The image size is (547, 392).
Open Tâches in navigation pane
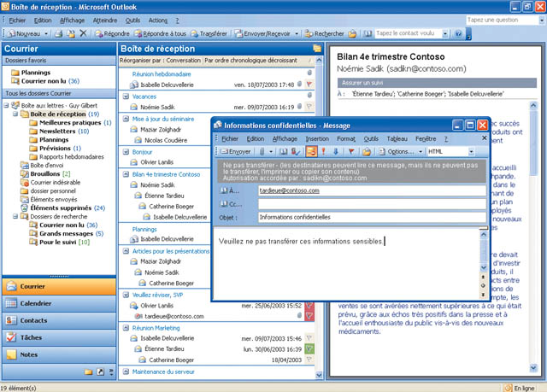tap(59, 337)
